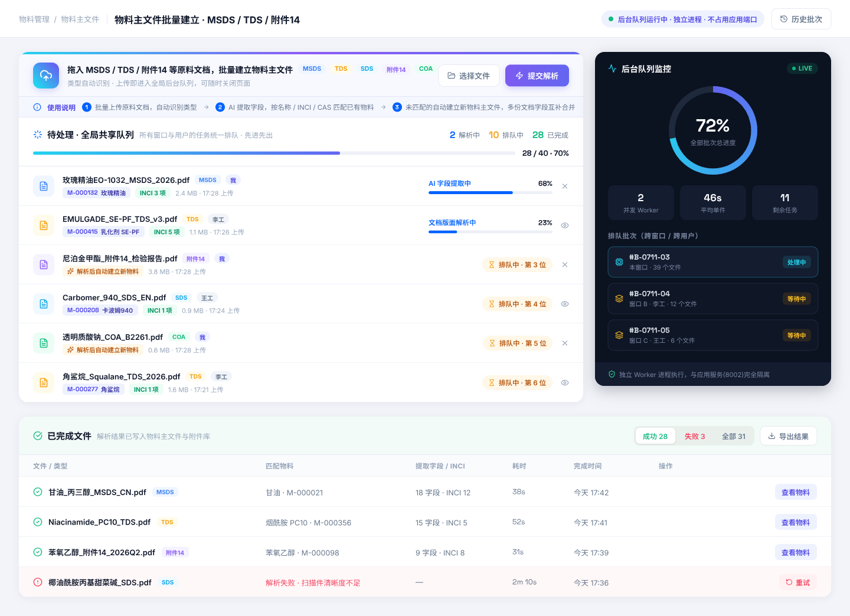
Task: View Carbomer_940_SDS file via eye icon
Action: tap(565, 304)
